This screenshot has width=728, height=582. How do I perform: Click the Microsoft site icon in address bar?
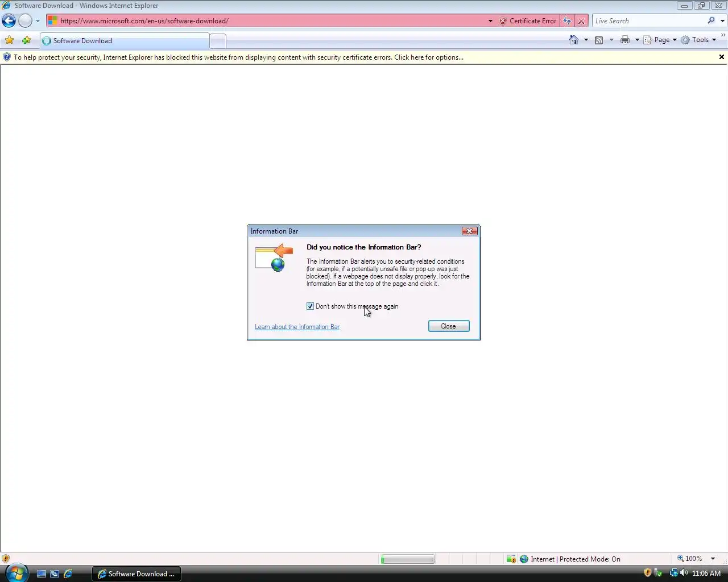53,20
